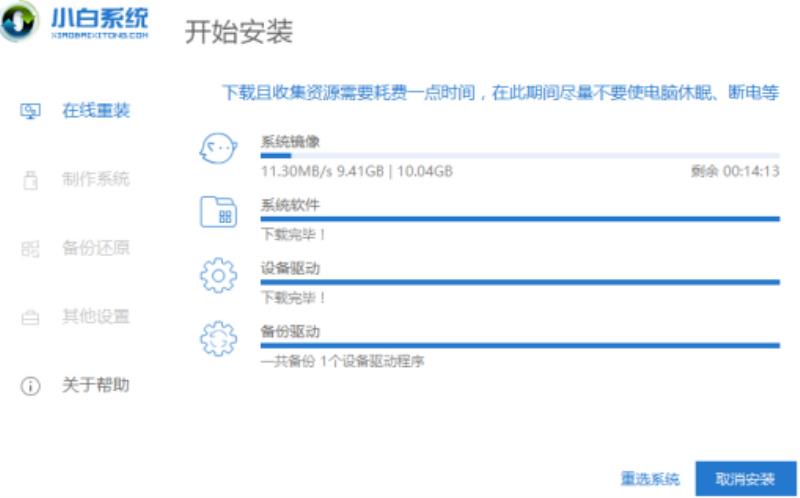
Task: Switch to 制作系统 section
Action: click(96, 179)
